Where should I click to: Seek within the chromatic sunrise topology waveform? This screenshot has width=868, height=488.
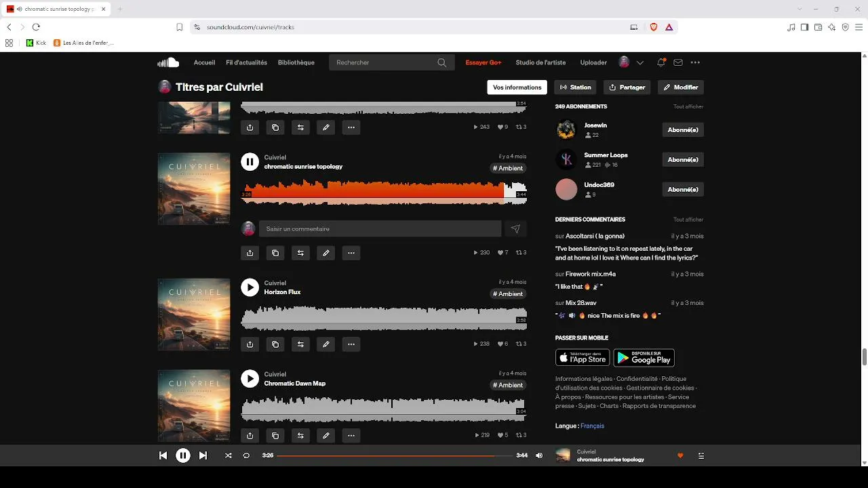point(384,192)
